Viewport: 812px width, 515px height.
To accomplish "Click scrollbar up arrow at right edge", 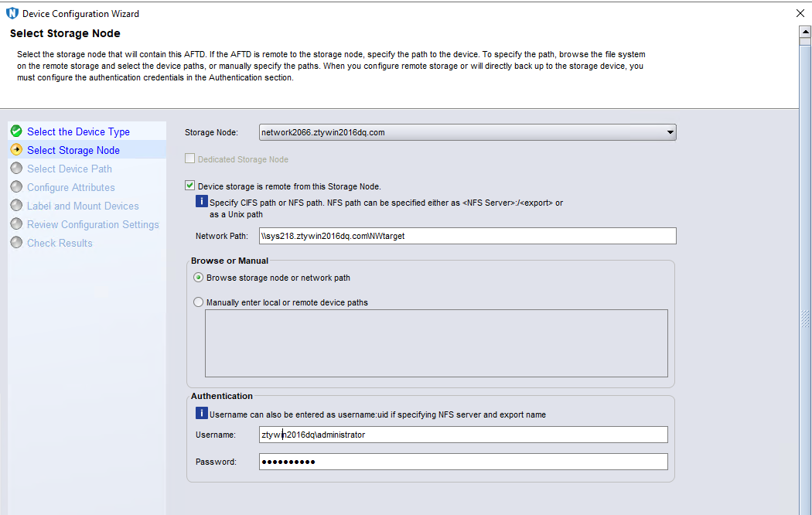I will 805,32.
